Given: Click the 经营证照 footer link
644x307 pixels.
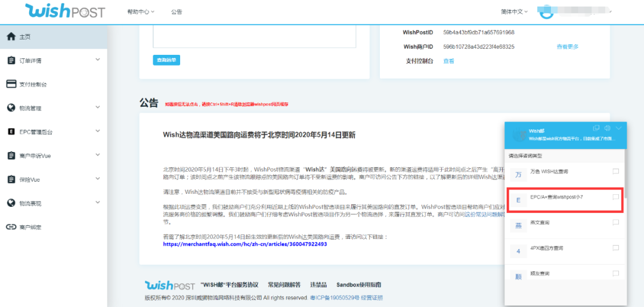Looking at the screenshot, I should [x=372, y=297].
